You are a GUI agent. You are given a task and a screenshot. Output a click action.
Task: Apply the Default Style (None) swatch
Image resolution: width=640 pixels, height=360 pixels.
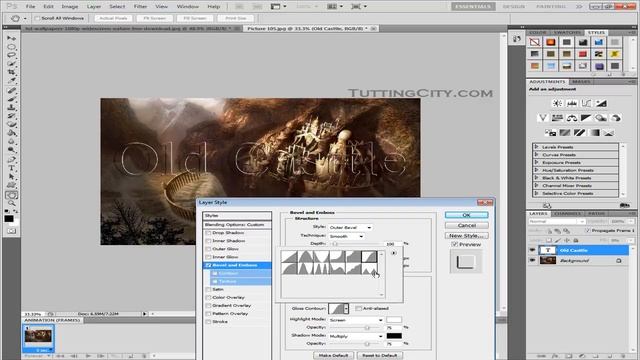535,42
